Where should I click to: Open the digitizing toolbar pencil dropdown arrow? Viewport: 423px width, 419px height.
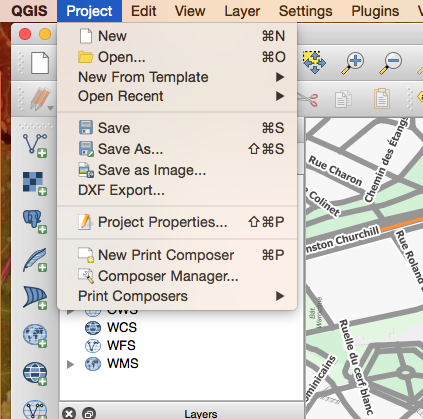[51, 108]
